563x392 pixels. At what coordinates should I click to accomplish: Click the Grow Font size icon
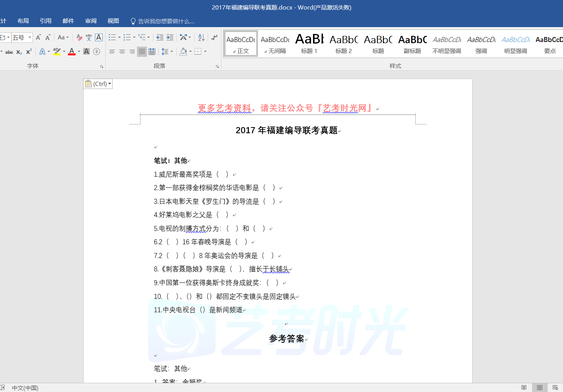38,37
